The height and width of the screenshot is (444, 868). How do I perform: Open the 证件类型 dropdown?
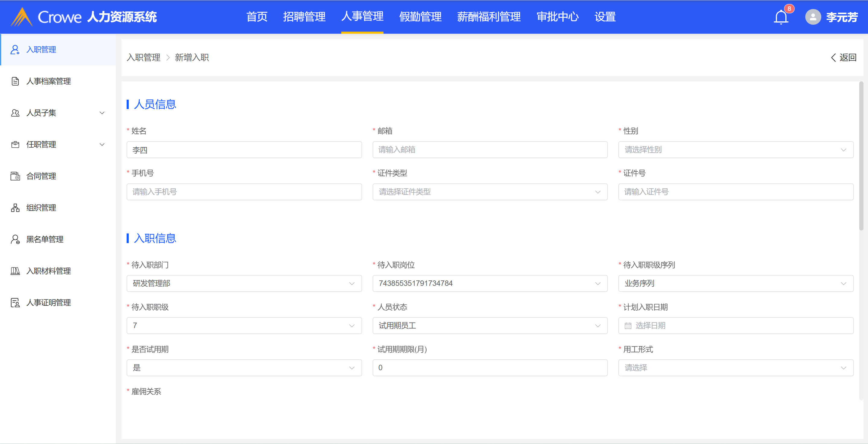[x=490, y=192]
